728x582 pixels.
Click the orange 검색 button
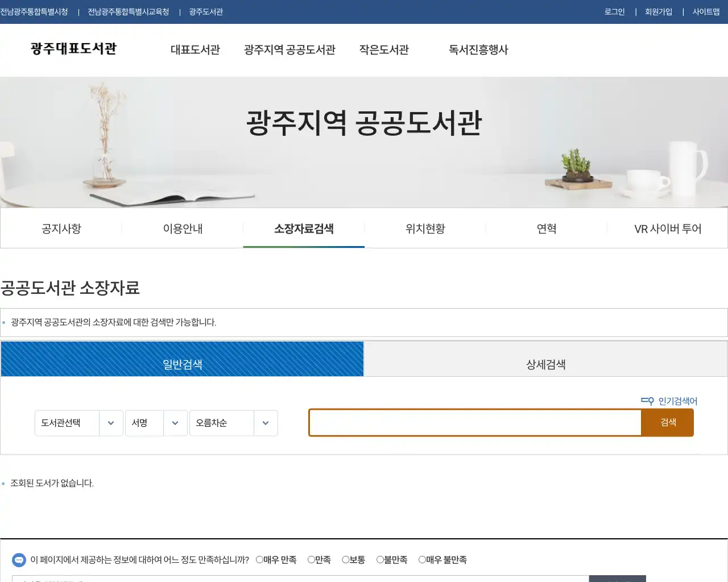[668, 422]
